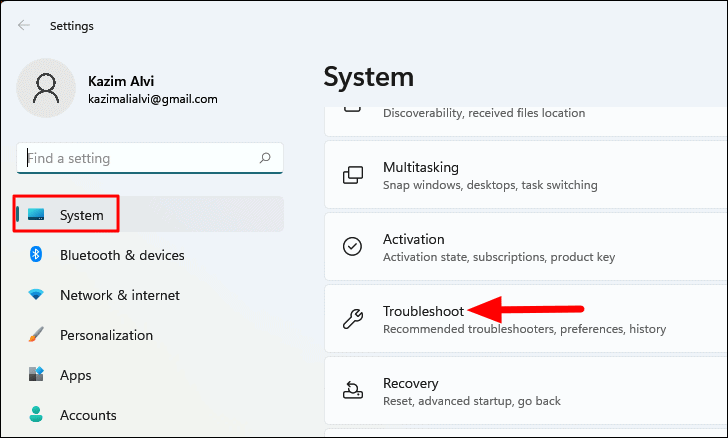Open the Apps settings category
This screenshot has width=728, height=438.
click(x=150, y=374)
